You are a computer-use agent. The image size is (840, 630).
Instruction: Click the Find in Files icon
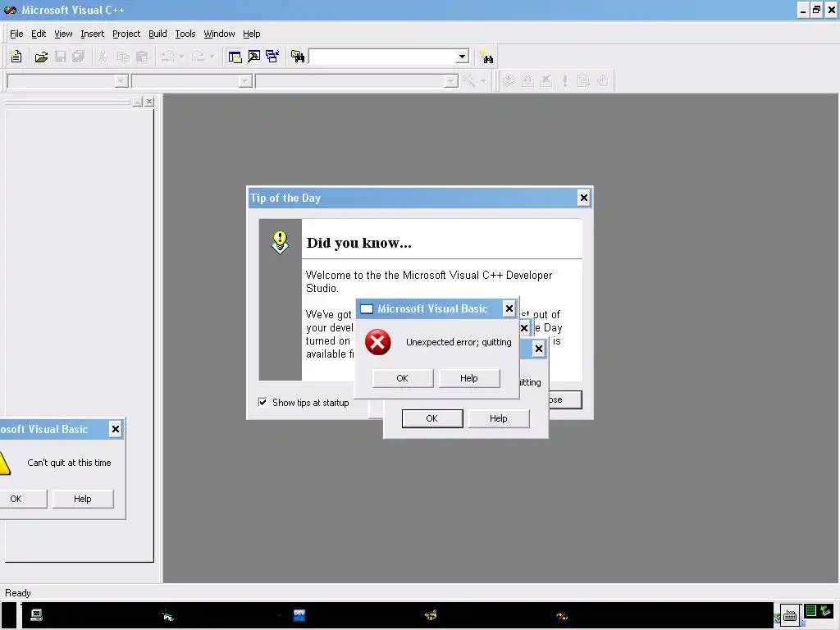click(298, 57)
